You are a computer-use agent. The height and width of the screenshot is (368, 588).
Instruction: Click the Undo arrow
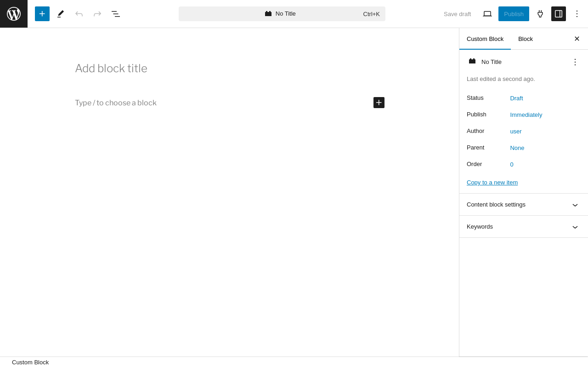[x=79, y=14]
